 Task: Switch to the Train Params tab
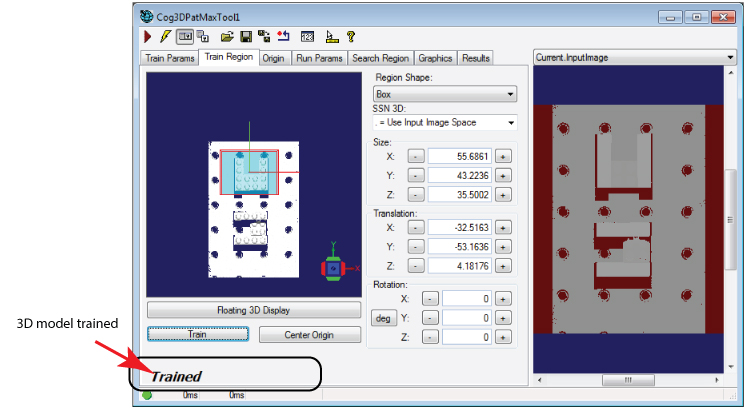170,58
